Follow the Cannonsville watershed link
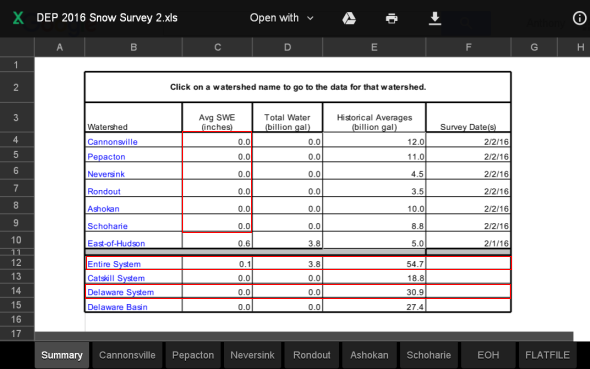590x369 pixels. tap(112, 142)
